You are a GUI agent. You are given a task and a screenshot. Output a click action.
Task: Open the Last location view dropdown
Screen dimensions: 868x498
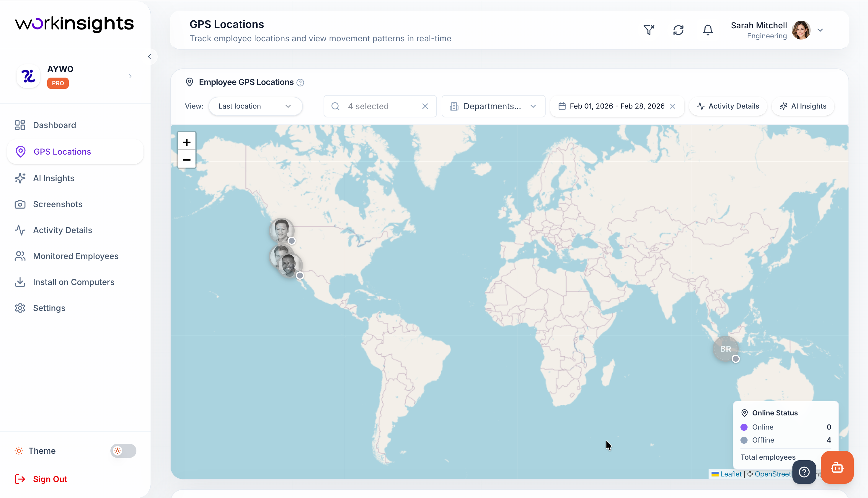pyautogui.click(x=255, y=107)
